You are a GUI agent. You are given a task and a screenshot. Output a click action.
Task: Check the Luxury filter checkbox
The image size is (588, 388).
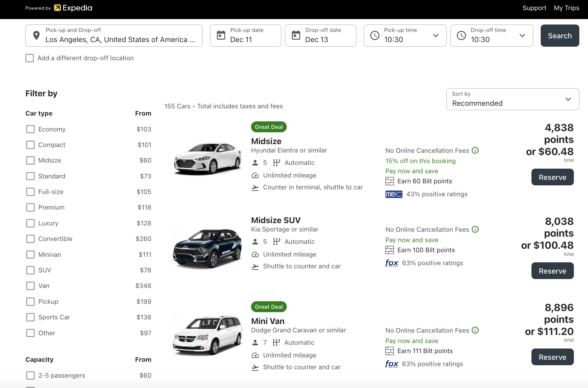click(x=30, y=223)
